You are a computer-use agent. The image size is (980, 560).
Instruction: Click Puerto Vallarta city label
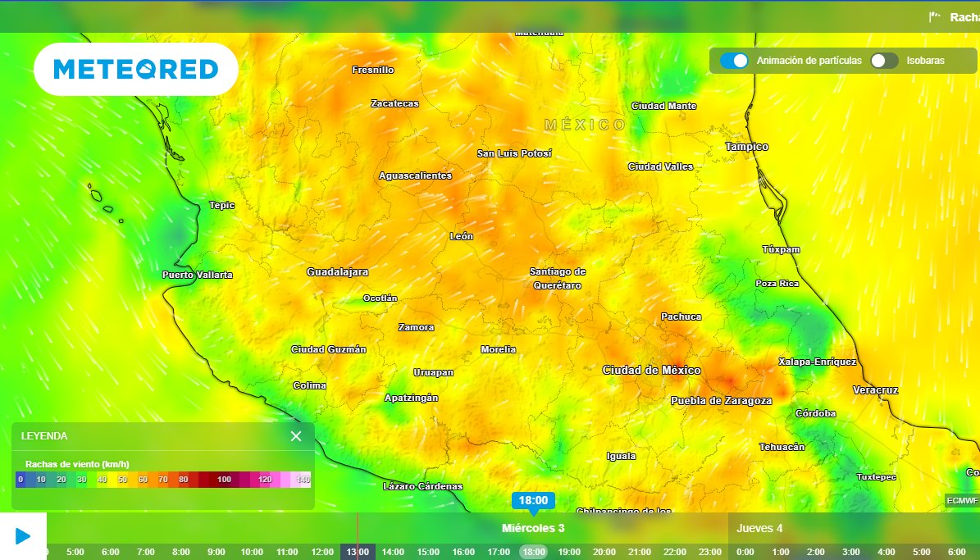click(198, 275)
